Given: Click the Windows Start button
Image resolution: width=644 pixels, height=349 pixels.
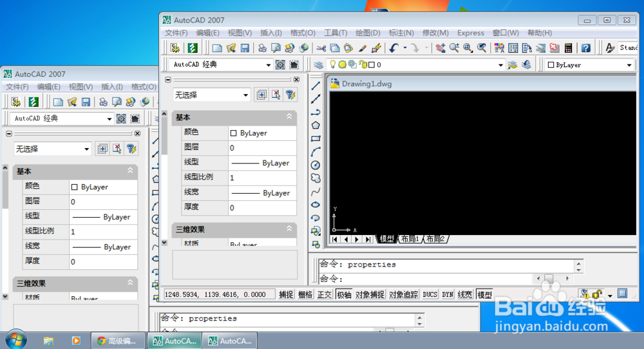Looking at the screenshot, I should pyautogui.click(x=16, y=340).
